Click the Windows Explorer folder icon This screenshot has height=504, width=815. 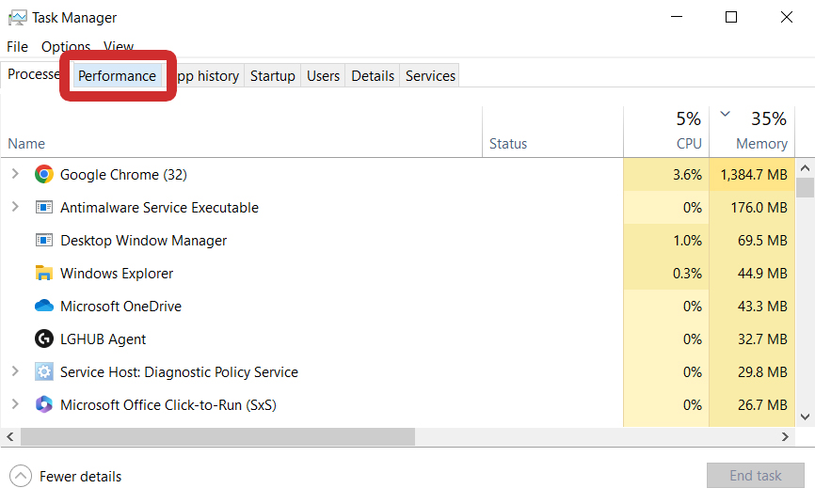point(43,273)
